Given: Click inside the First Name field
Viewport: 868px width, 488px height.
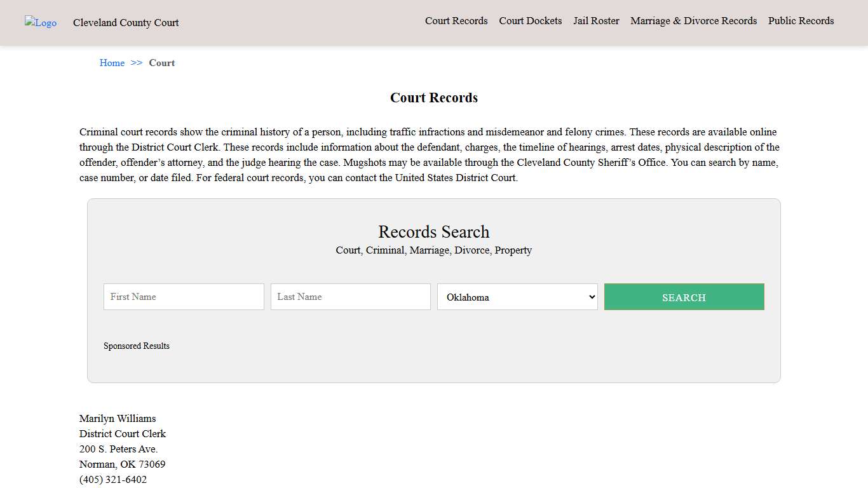Looking at the screenshot, I should tap(183, 297).
